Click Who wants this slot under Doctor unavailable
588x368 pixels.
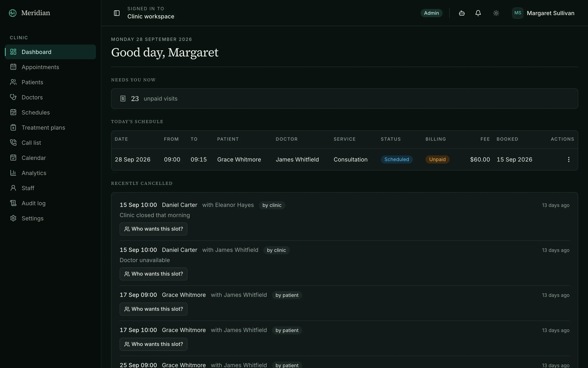[153, 274]
